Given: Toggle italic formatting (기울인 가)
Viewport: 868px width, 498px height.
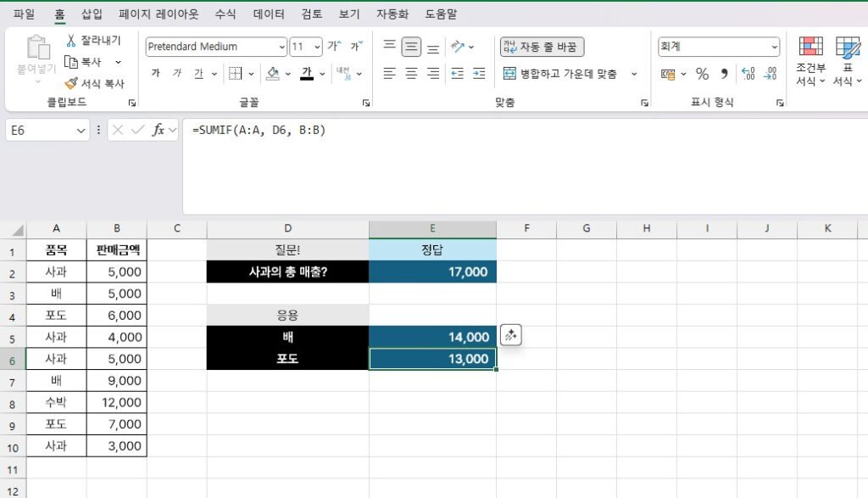Looking at the screenshot, I should pos(177,74).
